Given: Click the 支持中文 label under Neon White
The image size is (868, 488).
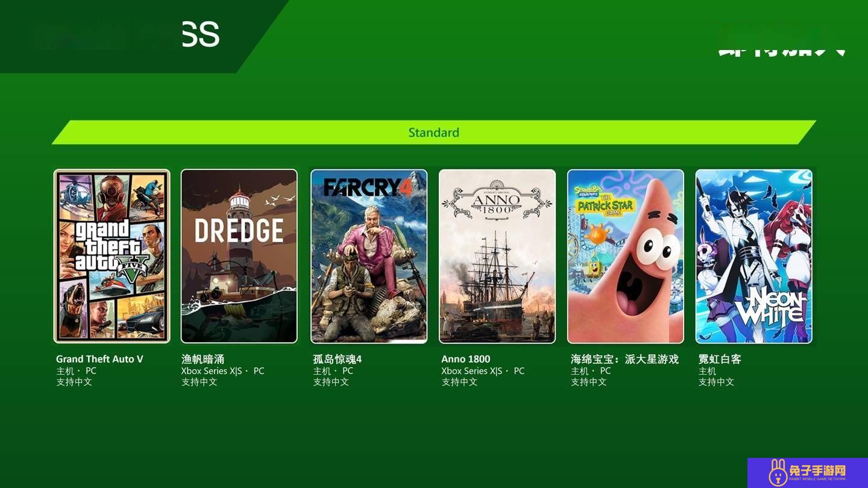Looking at the screenshot, I should 716,382.
